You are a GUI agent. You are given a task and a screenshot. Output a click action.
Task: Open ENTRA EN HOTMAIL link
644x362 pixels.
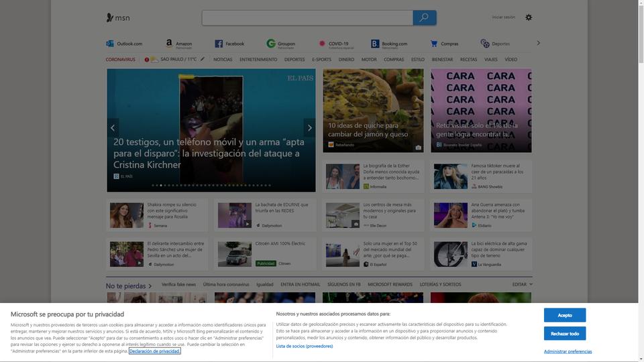(x=301, y=284)
